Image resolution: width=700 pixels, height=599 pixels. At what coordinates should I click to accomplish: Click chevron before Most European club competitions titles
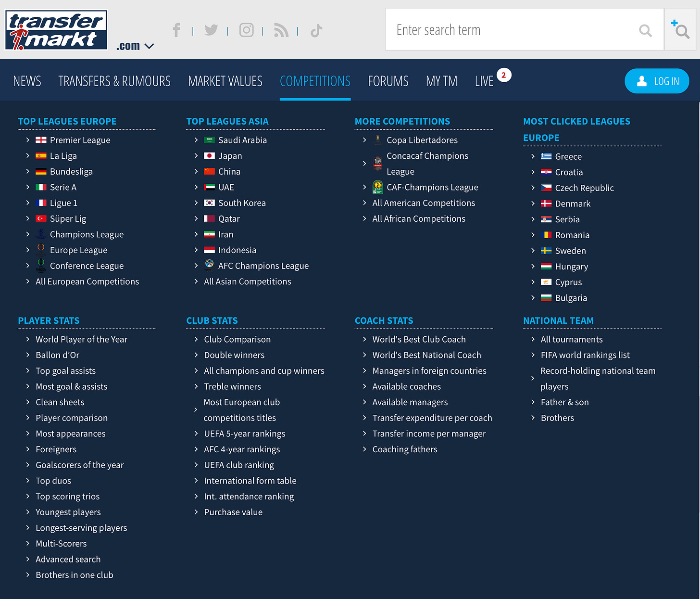[196, 410]
